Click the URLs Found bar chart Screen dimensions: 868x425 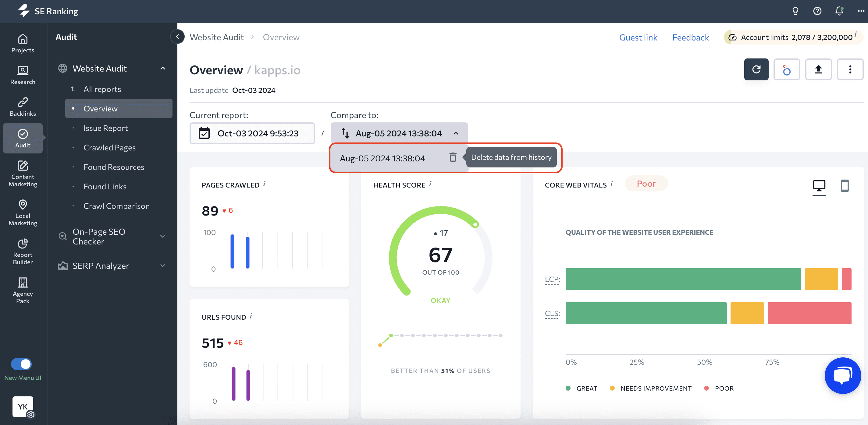pos(263,383)
